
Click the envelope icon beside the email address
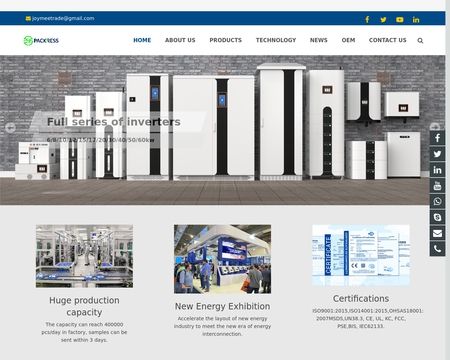click(x=28, y=18)
